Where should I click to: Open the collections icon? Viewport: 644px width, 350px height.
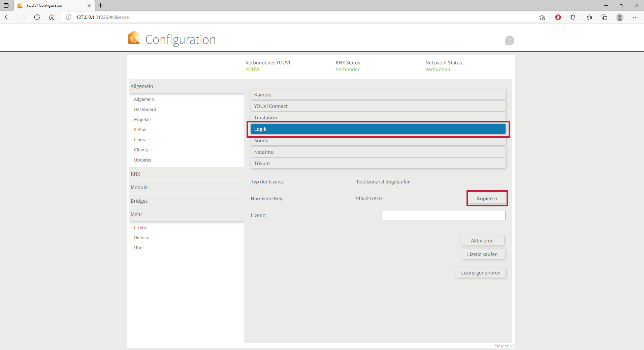click(x=604, y=17)
